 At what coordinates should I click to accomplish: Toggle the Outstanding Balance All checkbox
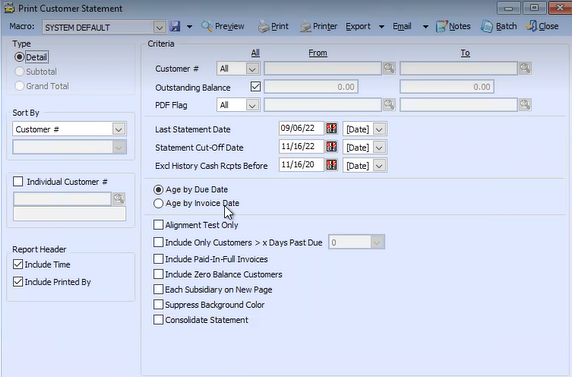click(255, 86)
